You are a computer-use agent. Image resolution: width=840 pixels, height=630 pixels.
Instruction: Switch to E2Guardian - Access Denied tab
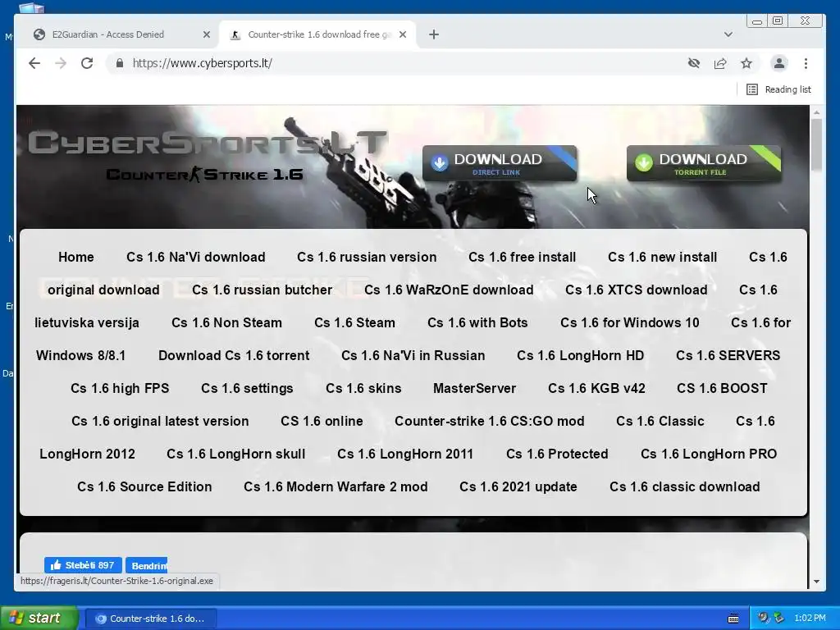[108, 34]
